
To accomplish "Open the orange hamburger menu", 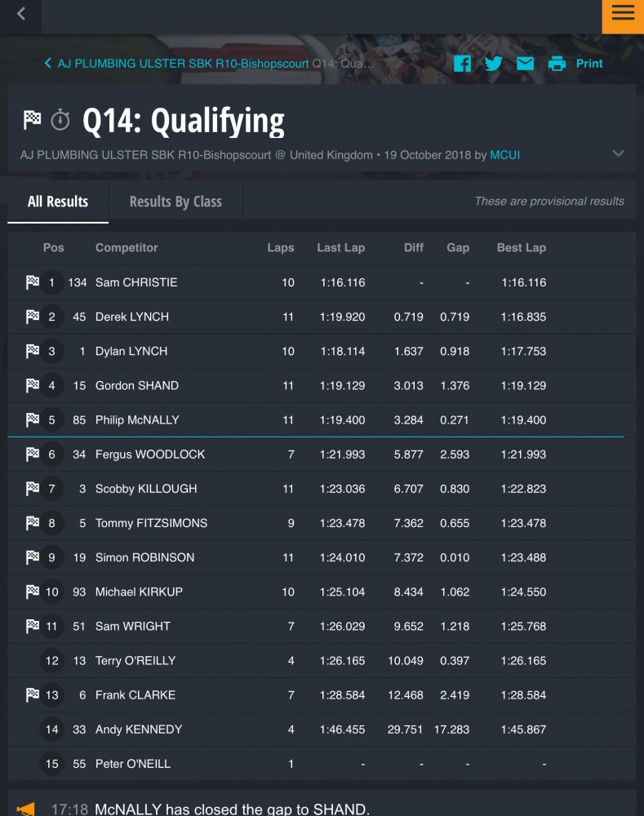I will coord(623,16).
